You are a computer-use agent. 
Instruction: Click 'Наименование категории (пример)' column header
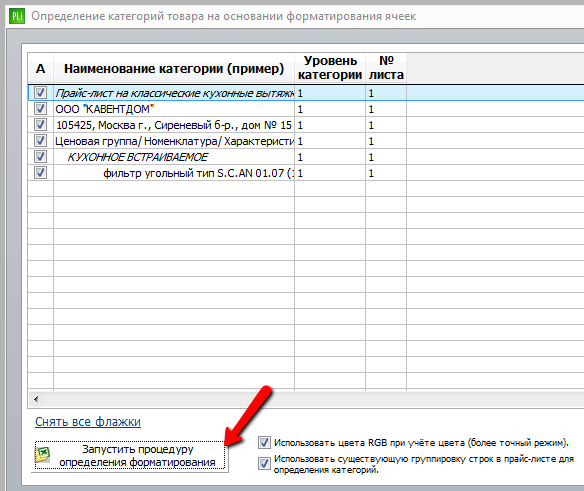(174, 68)
